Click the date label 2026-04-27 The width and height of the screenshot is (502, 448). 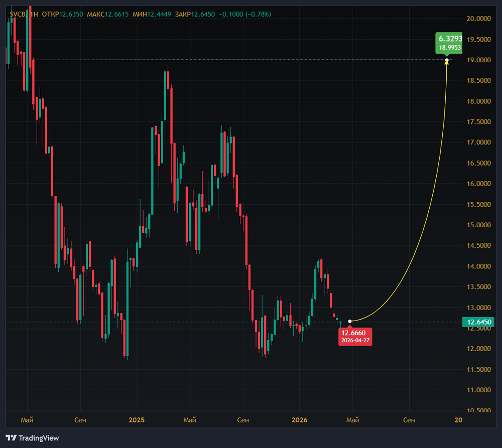pos(355,341)
